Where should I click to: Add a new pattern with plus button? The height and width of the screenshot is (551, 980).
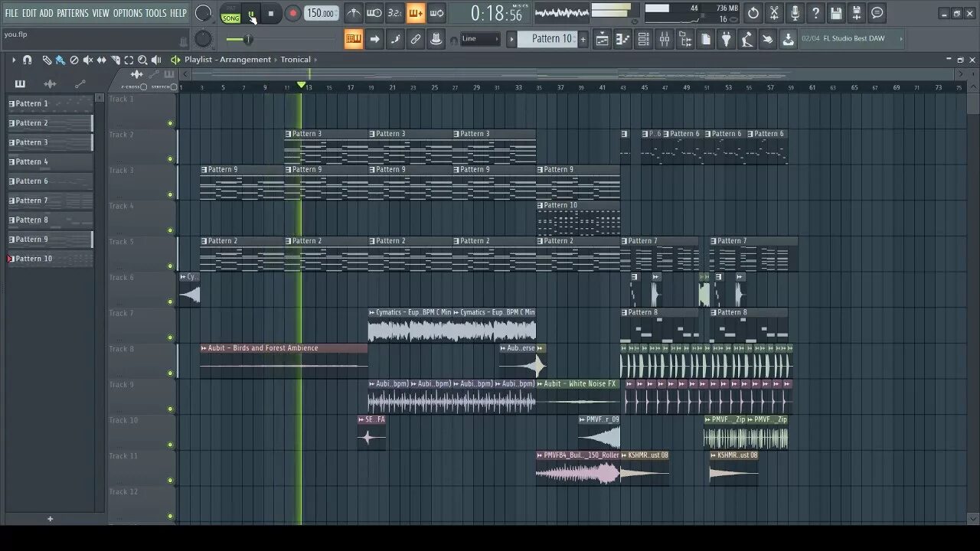[x=583, y=39]
